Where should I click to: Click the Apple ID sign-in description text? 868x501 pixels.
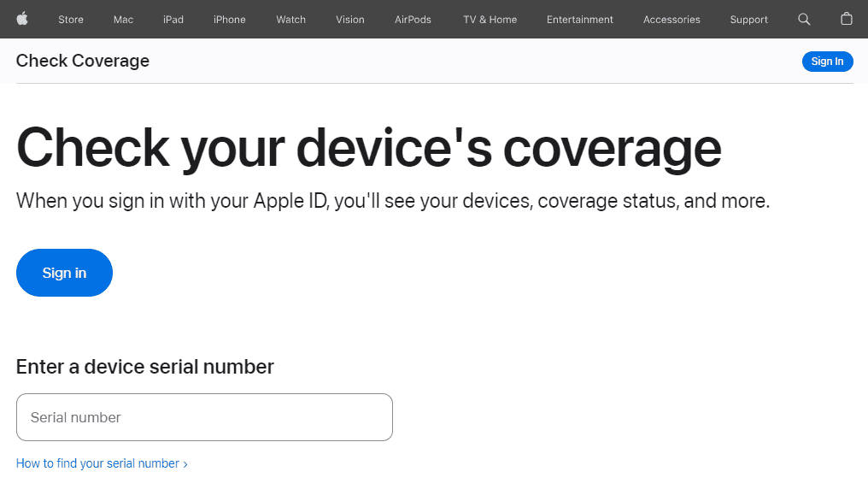pos(392,201)
